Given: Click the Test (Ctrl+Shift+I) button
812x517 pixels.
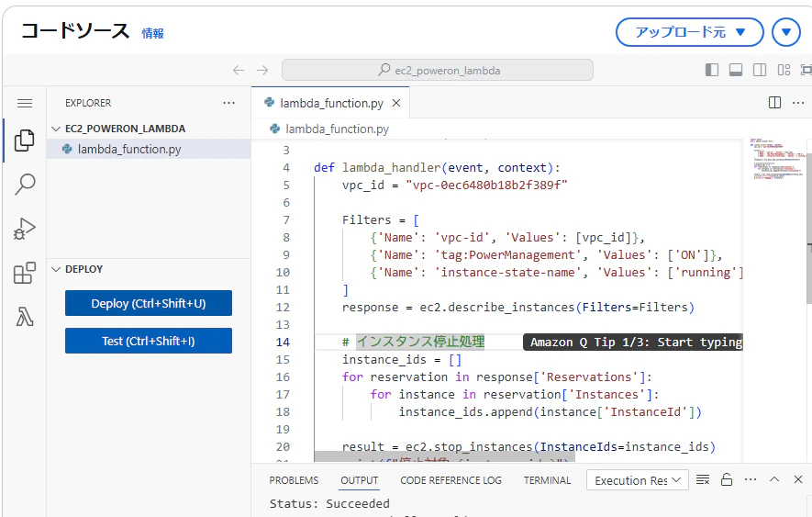Looking at the screenshot, I should 149,341.
